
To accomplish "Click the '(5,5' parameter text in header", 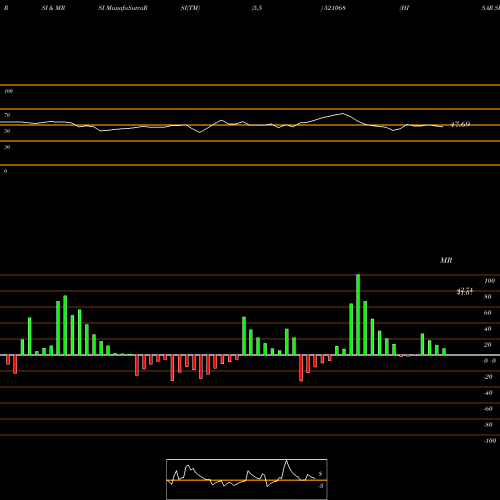I will click(x=257, y=8).
